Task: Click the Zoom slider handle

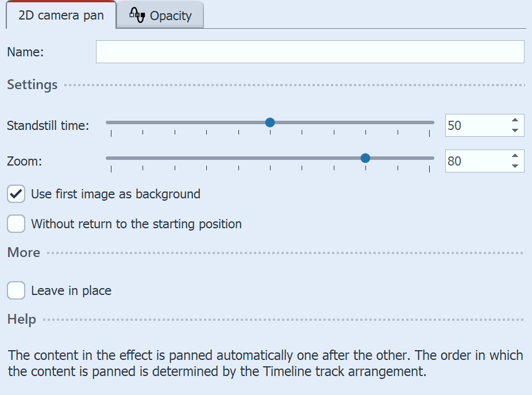Action: coord(365,158)
